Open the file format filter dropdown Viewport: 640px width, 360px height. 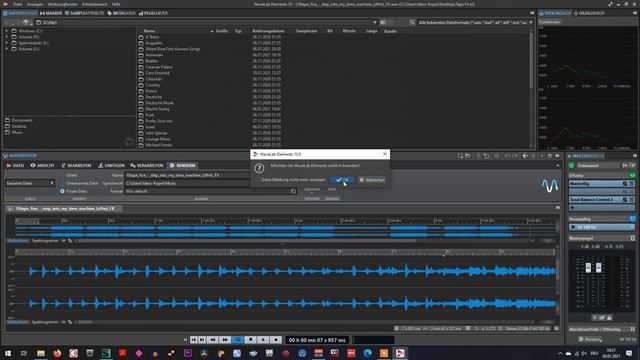point(531,22)
